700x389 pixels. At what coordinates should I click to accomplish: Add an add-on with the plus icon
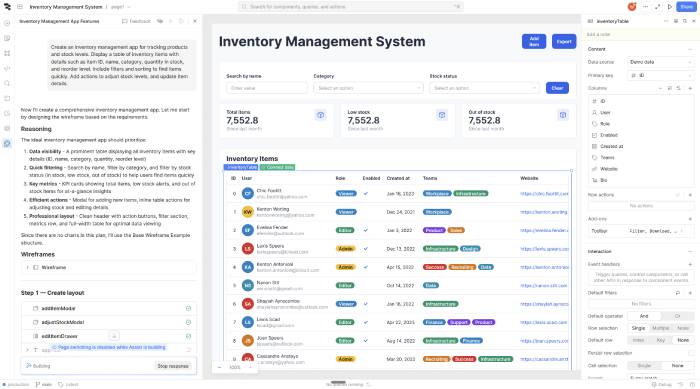[x=690, y=219]
